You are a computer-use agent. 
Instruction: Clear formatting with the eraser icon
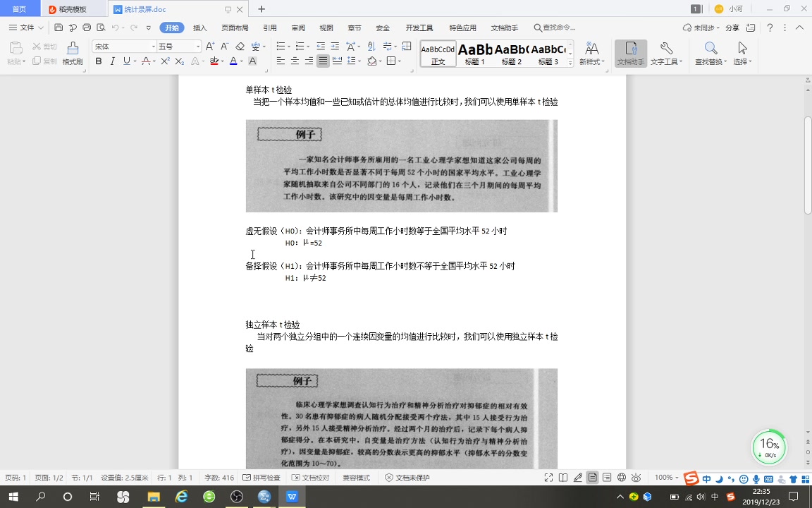coord(240,47)
